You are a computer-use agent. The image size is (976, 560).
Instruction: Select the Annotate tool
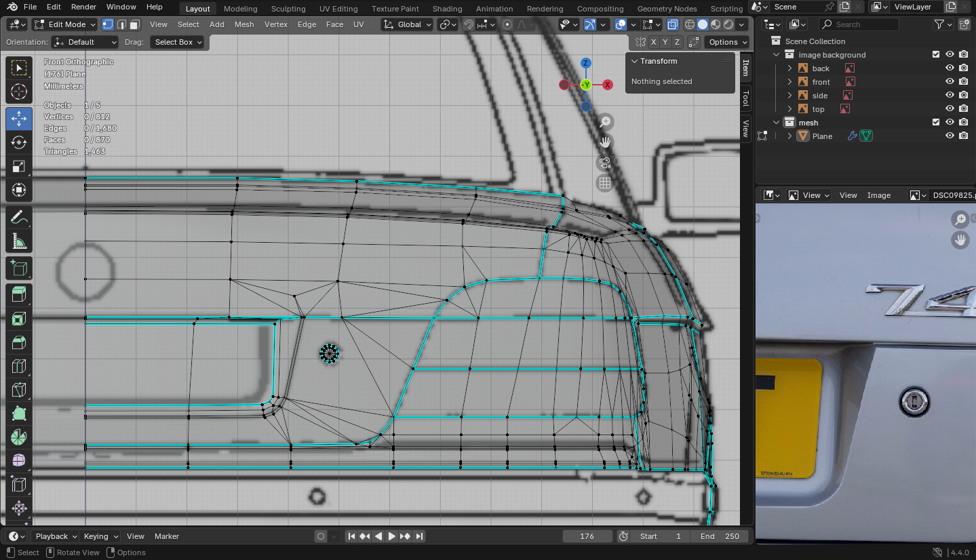point(19,218)
